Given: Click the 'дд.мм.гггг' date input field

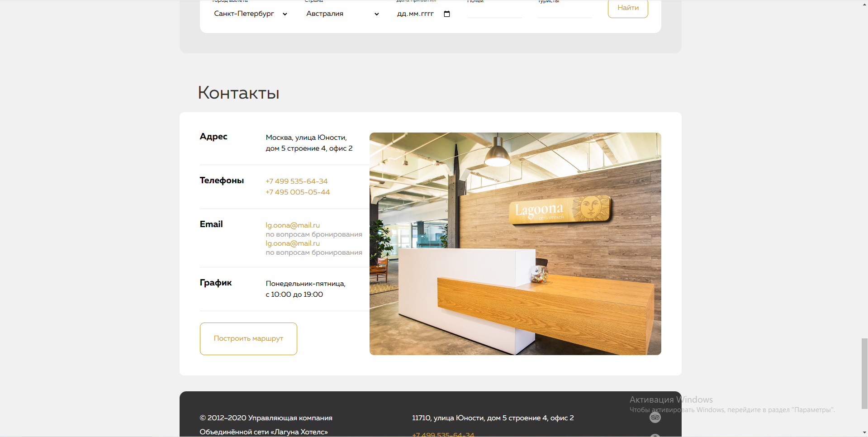Looking at the screenshot, I should (x=415, y=14).
